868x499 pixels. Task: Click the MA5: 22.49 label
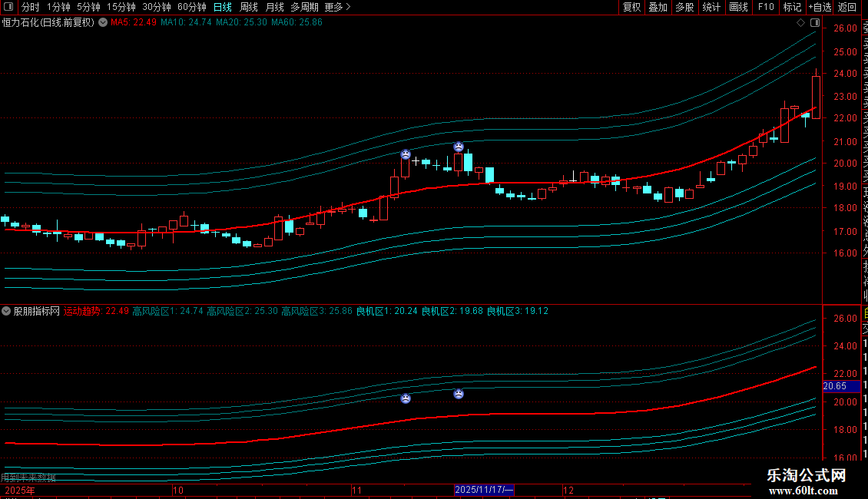coord(134,22)
